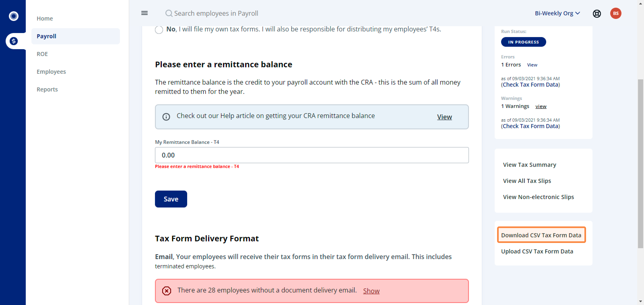
Task: View the 1 Errors details
Action: pos(532,65)
